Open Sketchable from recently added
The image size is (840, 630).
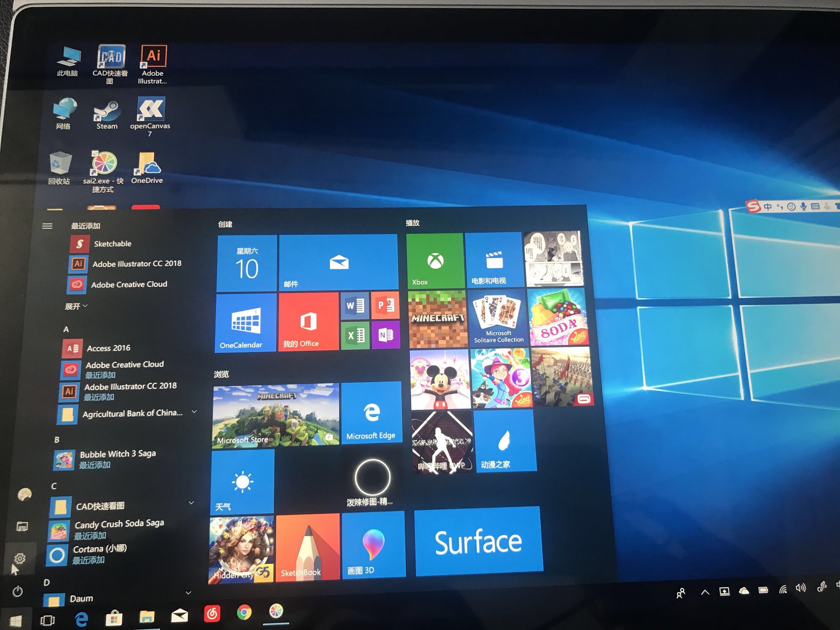click(x=101, y=243)
